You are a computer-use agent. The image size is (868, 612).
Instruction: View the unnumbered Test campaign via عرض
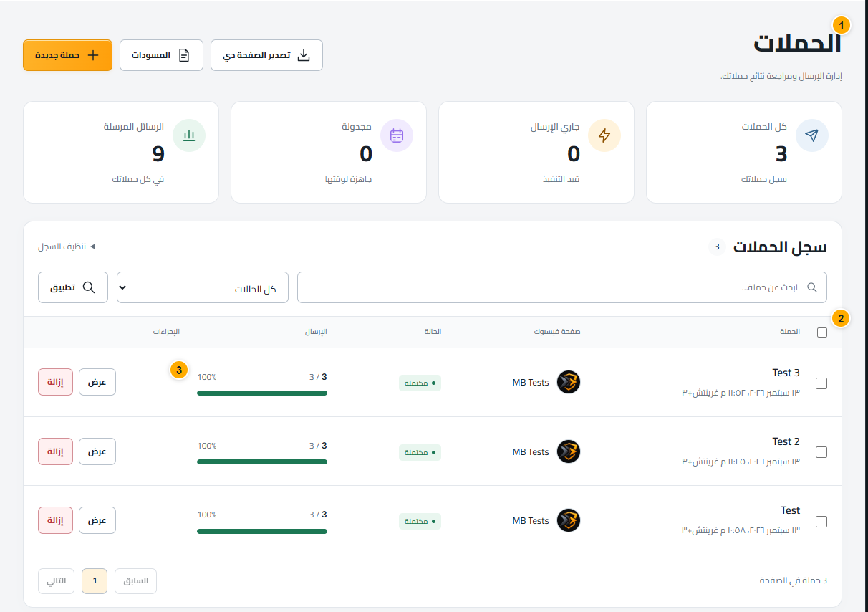(x=97, y=520)
